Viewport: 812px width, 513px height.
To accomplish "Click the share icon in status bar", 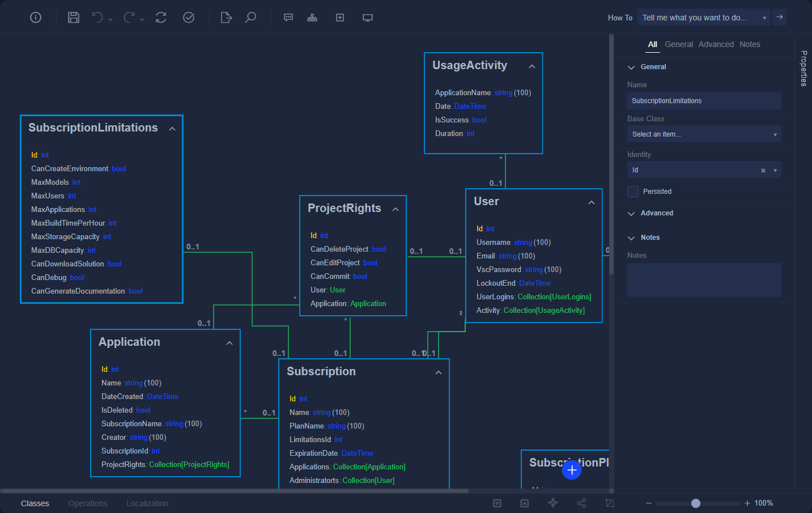I will point(581,503).
